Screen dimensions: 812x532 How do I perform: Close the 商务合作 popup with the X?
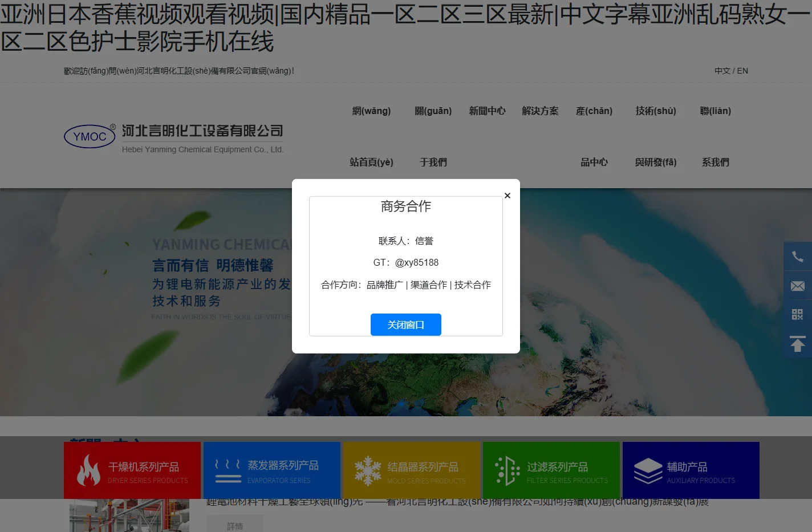pyautogui.click(x=507, y=196)
